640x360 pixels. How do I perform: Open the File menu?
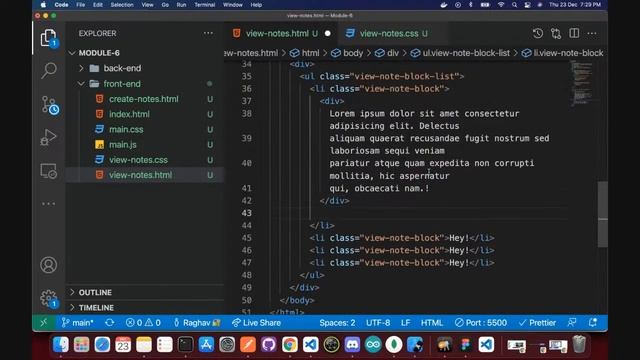(81, 5)
